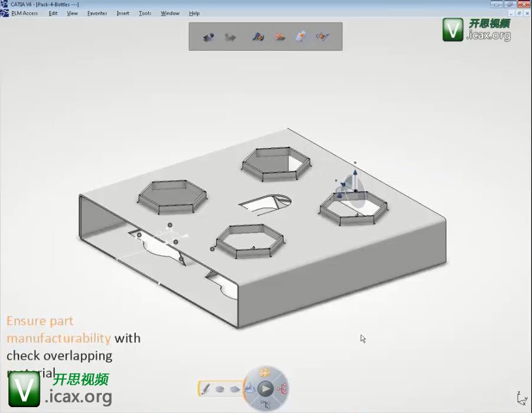Click the blue-orange curves icon in floating toolbar

(x=258, y=37)
